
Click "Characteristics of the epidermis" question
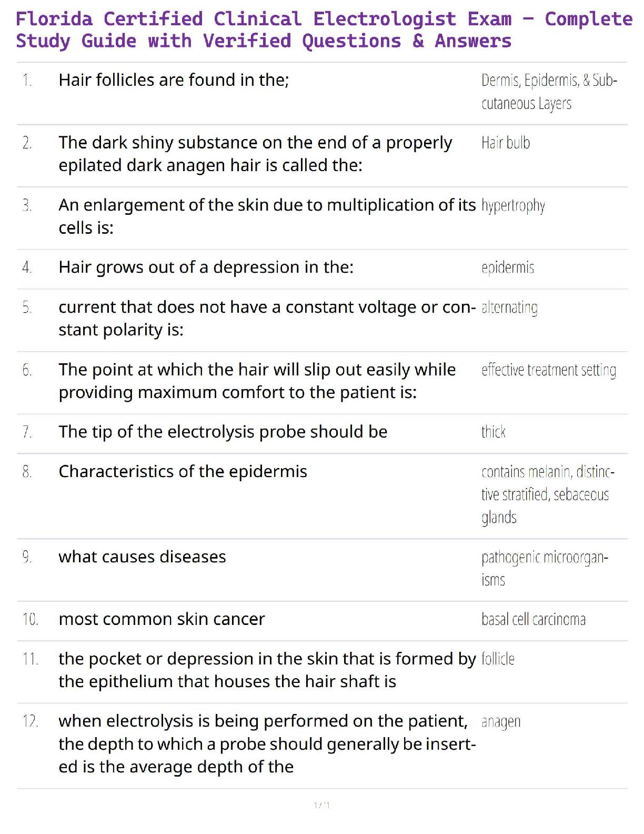(183, 471)
